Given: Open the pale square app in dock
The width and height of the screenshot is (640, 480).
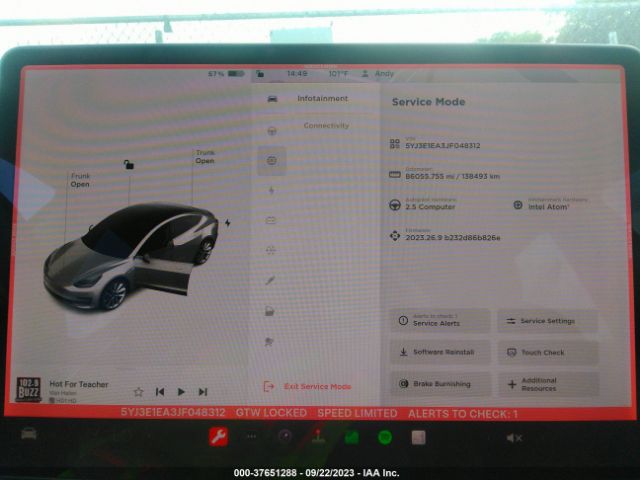Looking at the screenshot, I should point(418,438).
